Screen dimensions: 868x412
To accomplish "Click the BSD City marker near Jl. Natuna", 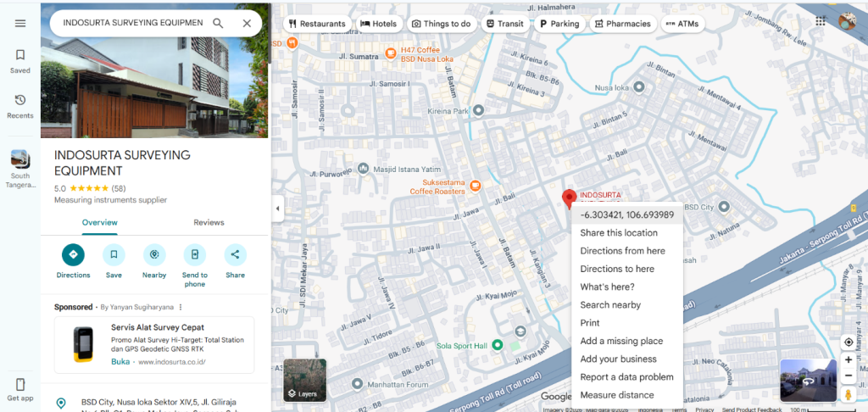I will [724, 207].
